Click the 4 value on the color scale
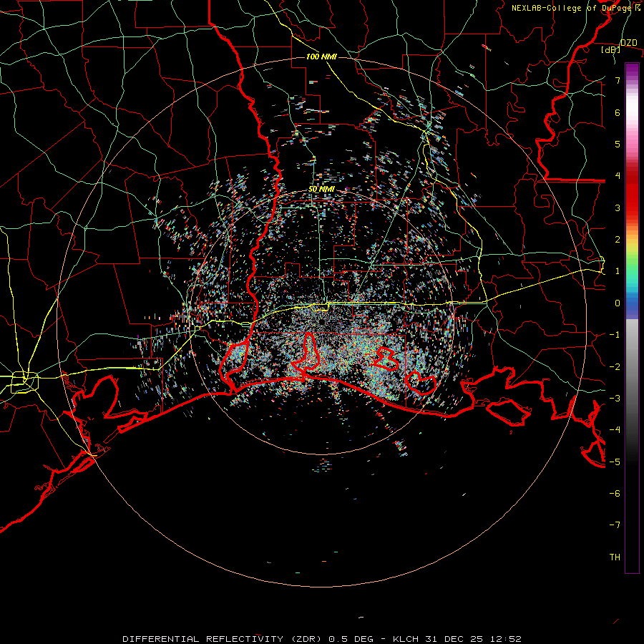The height and width of the screenshot is (644, 644). pos(618,176)
